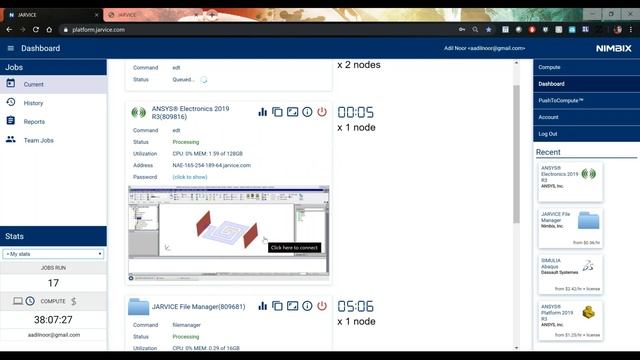
Task: Click the NAE address jarvice.com text
Action: click(x=211, y=165)
